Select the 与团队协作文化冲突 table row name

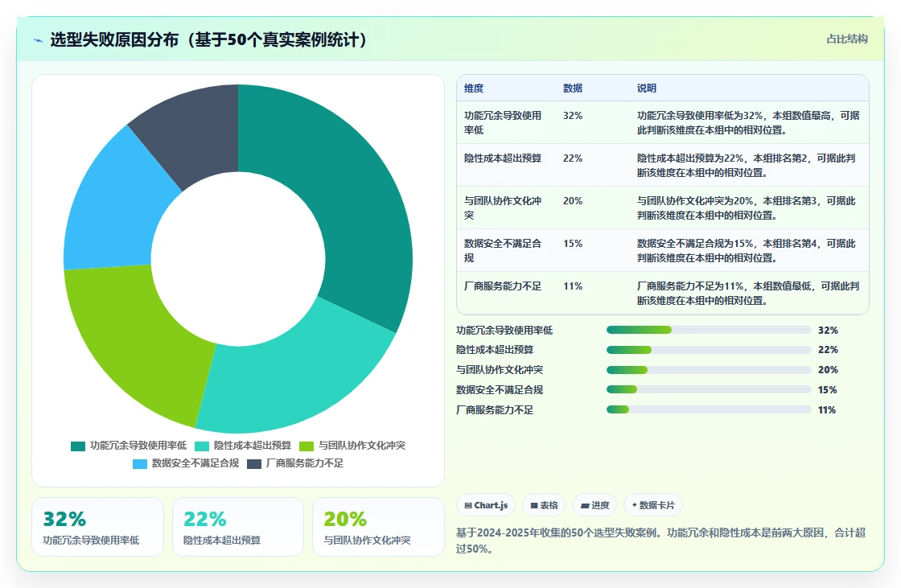click(x=503, y=208)
